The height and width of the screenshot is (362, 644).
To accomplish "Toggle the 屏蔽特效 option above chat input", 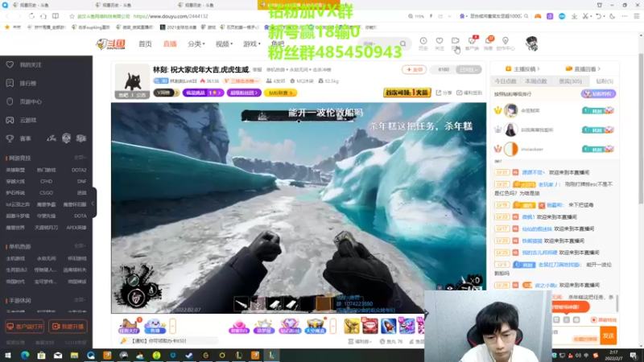I will pyautogui.click(x=604, y=319).
